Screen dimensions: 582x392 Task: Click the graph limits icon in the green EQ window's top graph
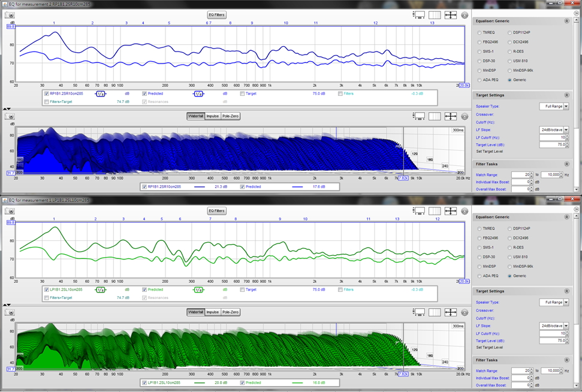[x=435, y=211]
